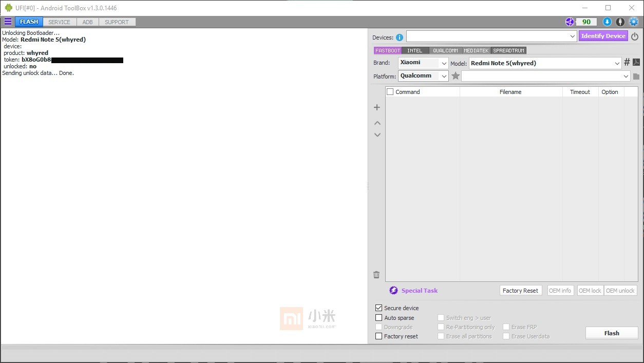Click the OEM info button

[560, 291]
